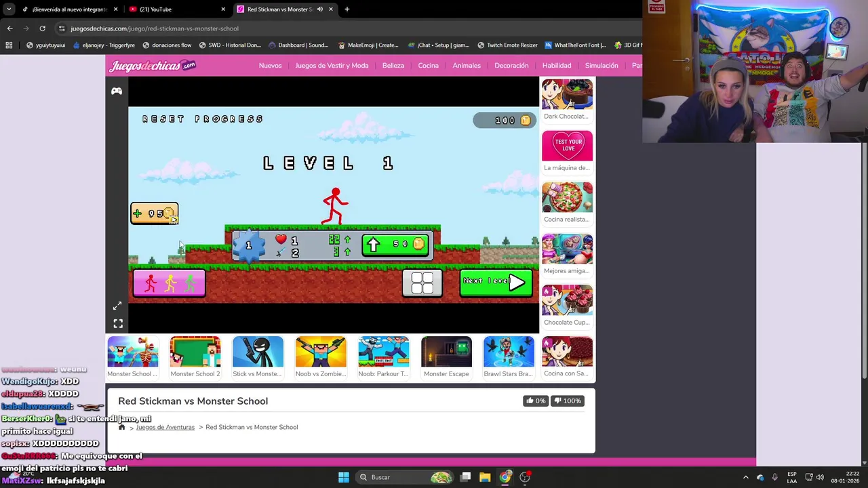868x488 pixels.
Task: Click the taskbar Buscar search box
Action: point(406,477)
